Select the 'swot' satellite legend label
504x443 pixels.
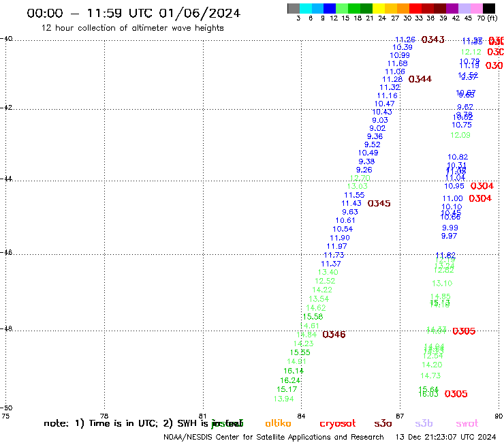pyautogui.click(x=467, y=424)
